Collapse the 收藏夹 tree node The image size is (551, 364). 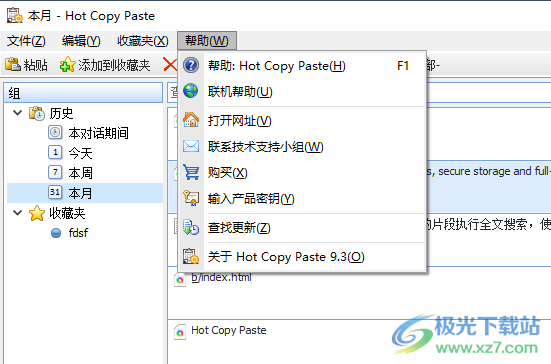click(x=18, y=213)
